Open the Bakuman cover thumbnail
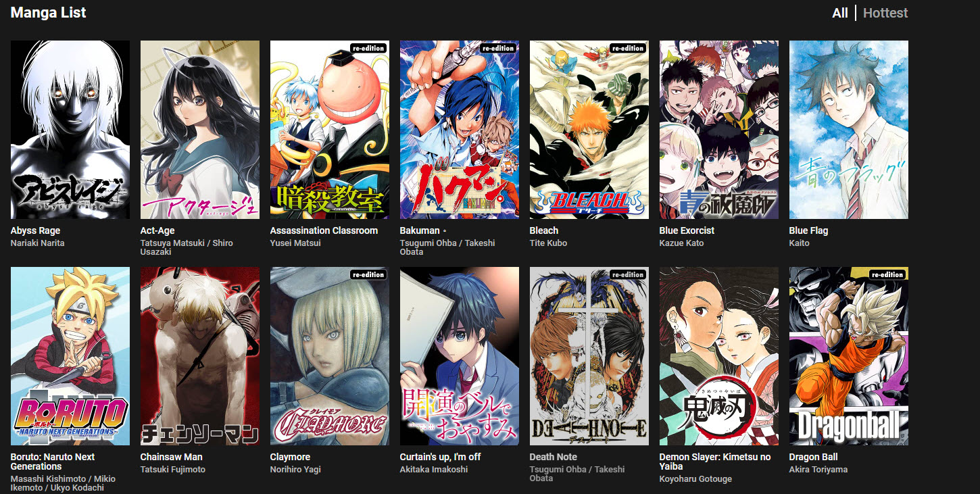Image resolution: width=980 pixels, height=494 pixels. click(460, 130)
